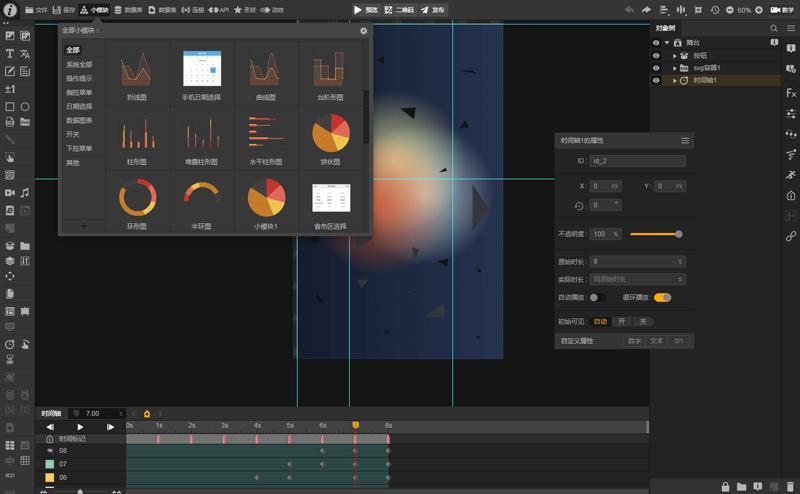Hide the stage root layer via eye icon

click(656, 43)
